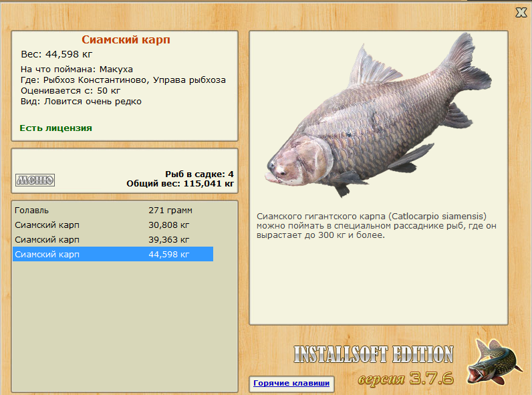
Task: Click the Общий вес: 115,041 кг total
Action: coord(180,184)
